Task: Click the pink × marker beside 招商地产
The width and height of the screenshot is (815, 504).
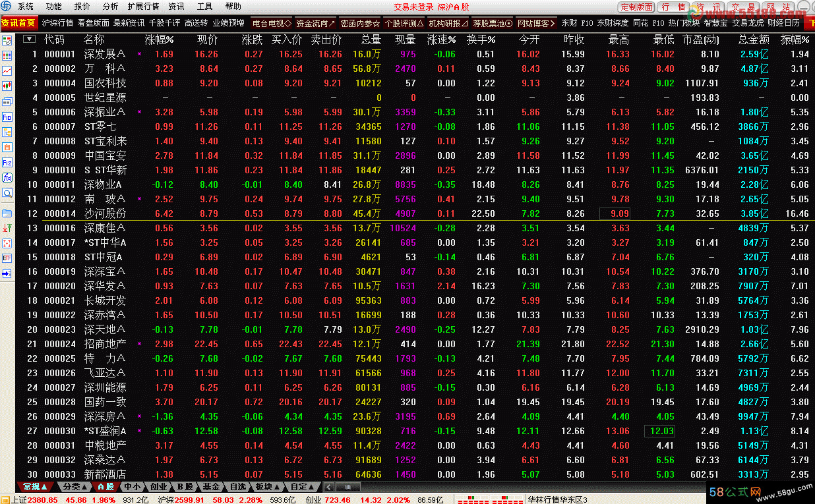Action: [139, 344]
